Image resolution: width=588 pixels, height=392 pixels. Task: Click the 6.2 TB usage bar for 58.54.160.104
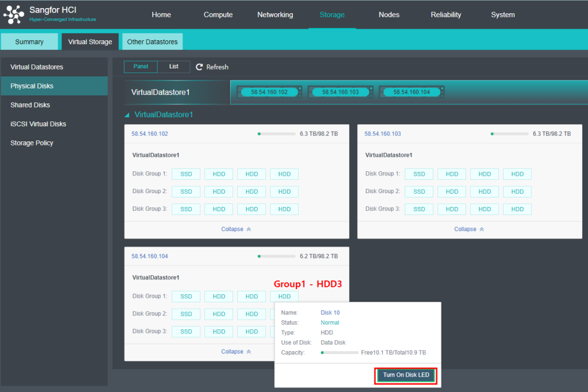(276, 256)
